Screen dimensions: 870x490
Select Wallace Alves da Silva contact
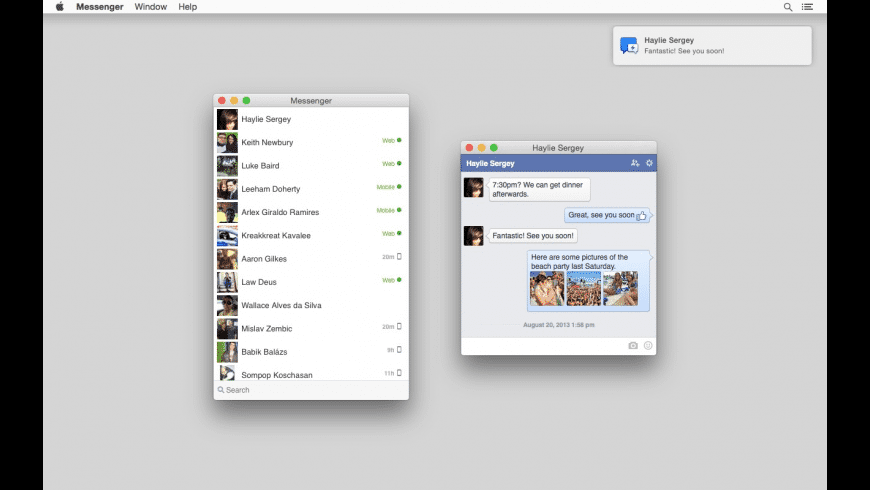pyautogui.click(x=281, y=305)
